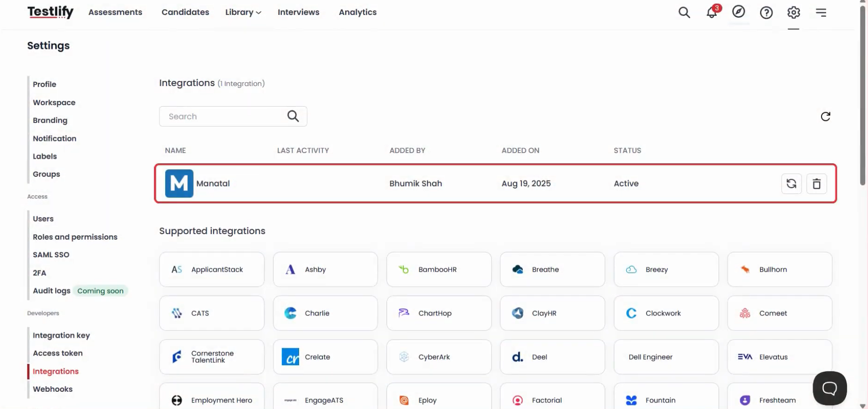Choose the CyberArk integration card
Screen dimensions: 868x409
(439, 357)
